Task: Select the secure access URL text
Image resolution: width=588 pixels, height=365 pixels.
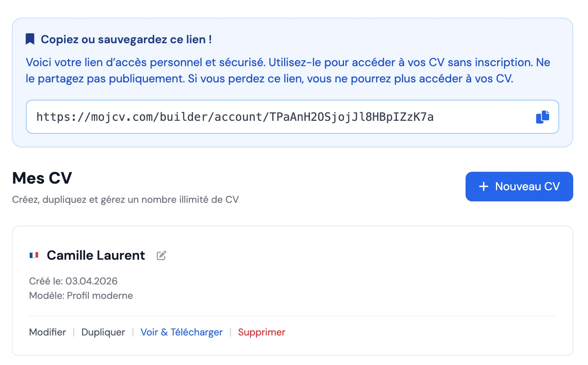Action: [235, 117]
